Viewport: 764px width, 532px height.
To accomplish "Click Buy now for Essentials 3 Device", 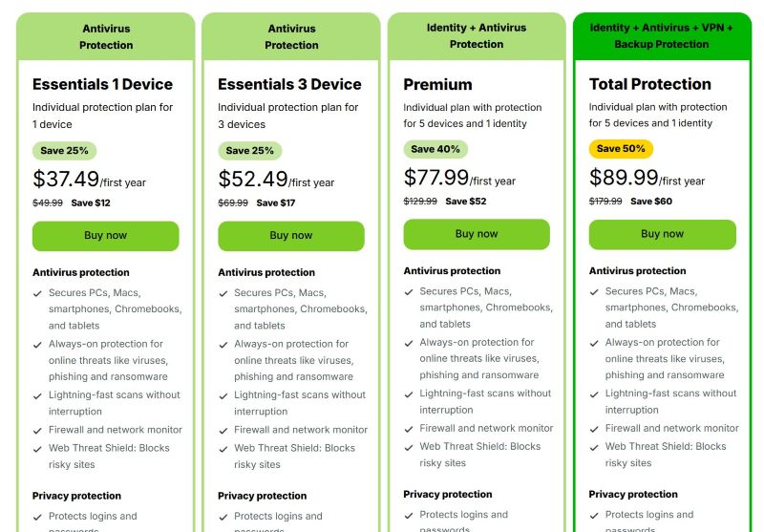I will coord(291,236).
